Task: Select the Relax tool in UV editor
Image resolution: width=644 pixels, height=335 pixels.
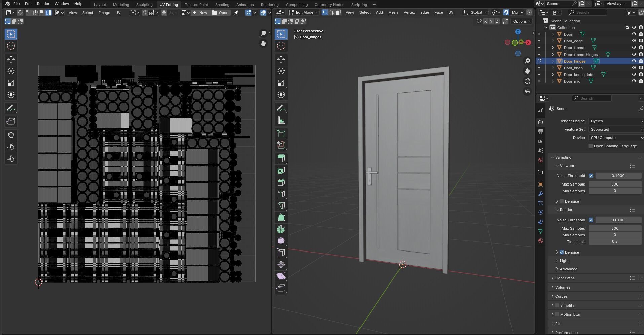Action: 11,147
